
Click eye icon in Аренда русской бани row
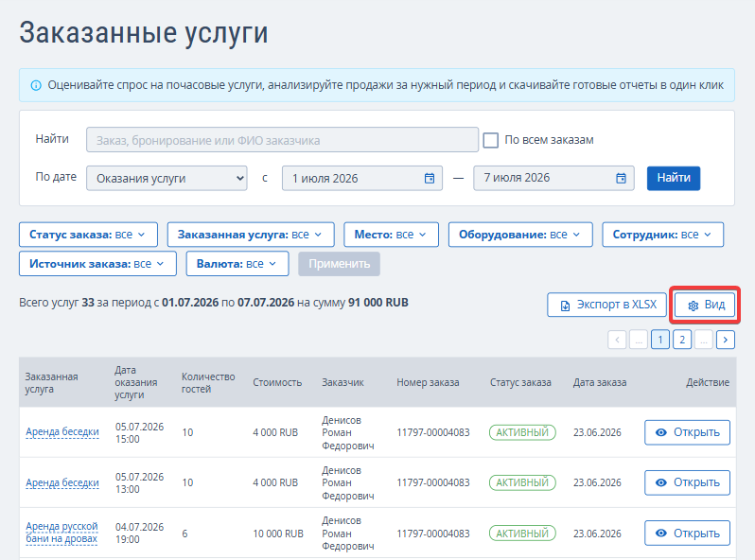[661, 533]
